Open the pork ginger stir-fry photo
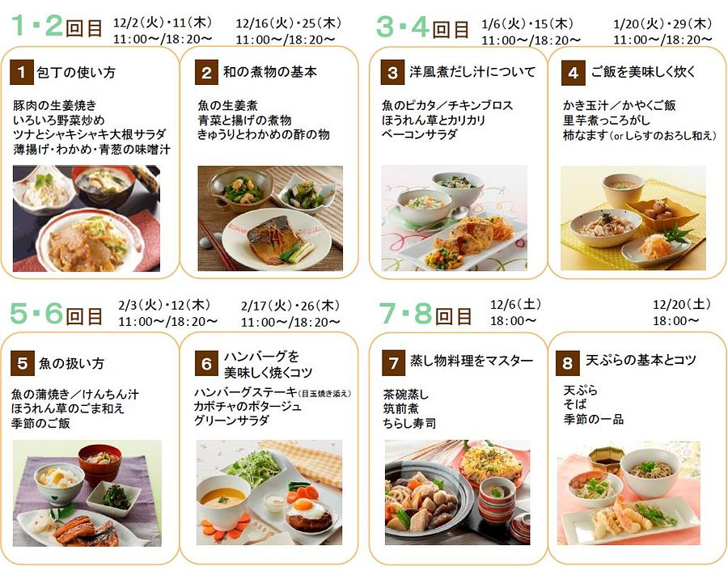728x575 pixels. 87,218
